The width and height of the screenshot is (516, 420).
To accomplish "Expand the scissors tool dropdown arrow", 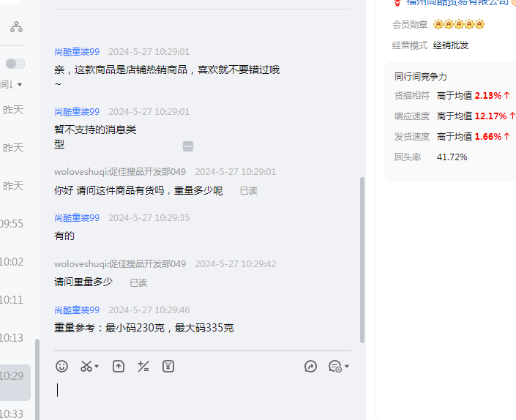I will pyautogui.click(x=97, y=367).
